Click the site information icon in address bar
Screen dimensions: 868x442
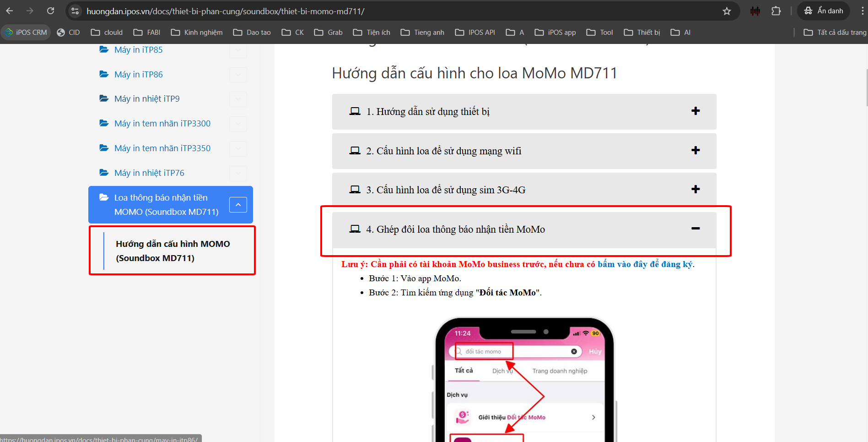[75, 11]
